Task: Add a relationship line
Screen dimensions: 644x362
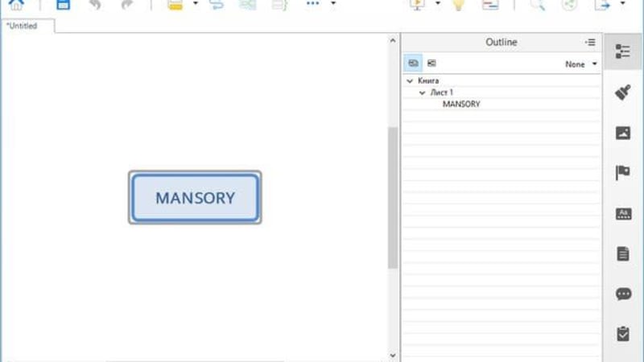Action: click(217, 5)
